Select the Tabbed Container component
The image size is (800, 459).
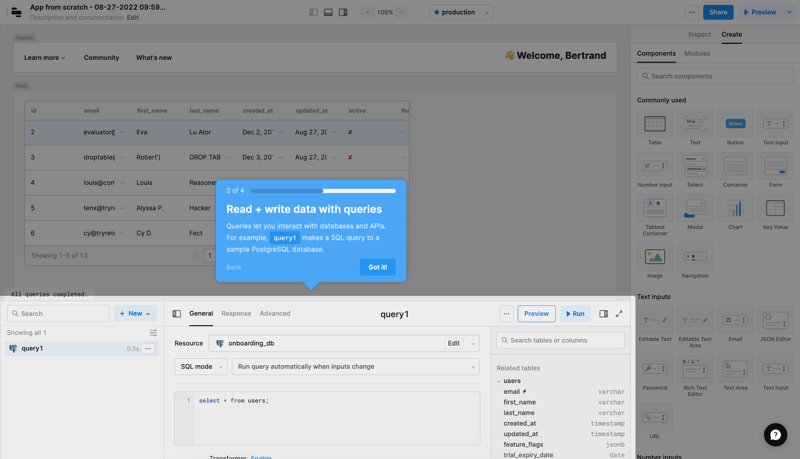(x=655, y=216)
